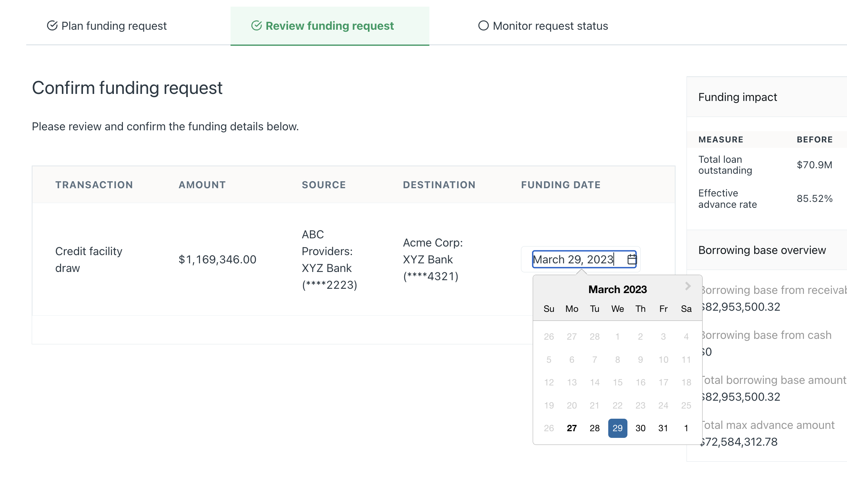The height and width of the screenshot is (504, 847).
Task: Pick March 30 in the date picker
Action: [x=640, y=428]
